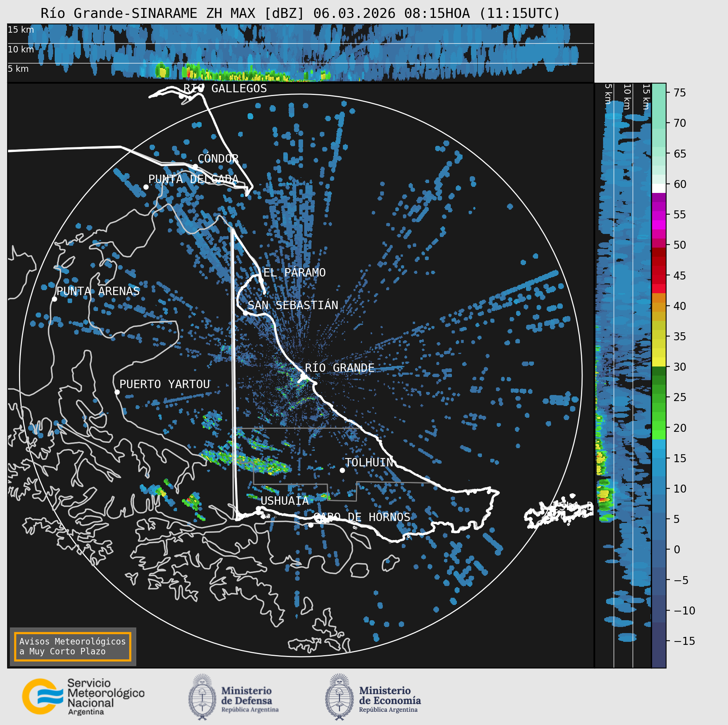Image resolution: width=728 pixels, height=725 pixels.
Task: Click the Servicio Meteorológico Nacional circular logo emblem
Action: pyautogui.click(x=43, y=696)
